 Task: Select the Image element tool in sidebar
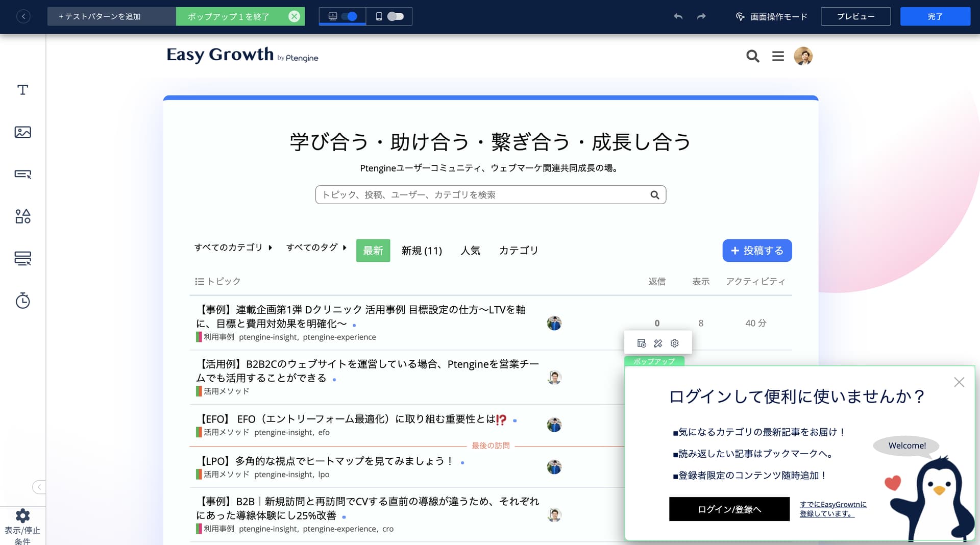point(22,132)
